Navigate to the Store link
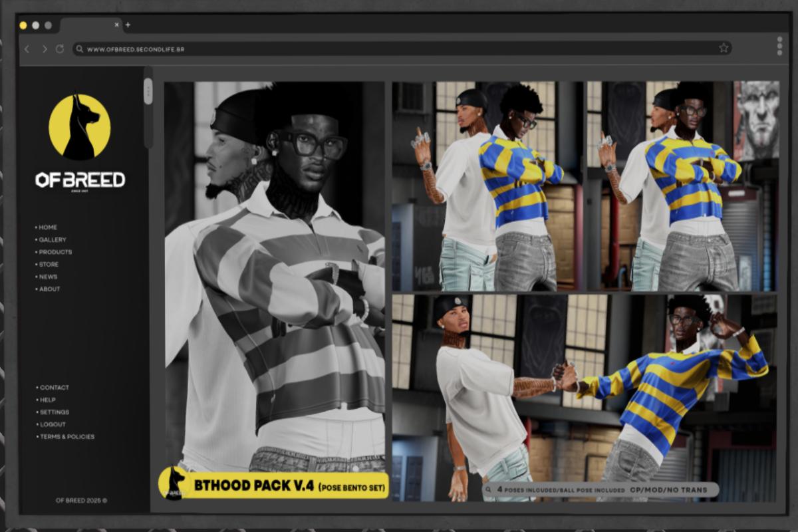 click(48, 265)
